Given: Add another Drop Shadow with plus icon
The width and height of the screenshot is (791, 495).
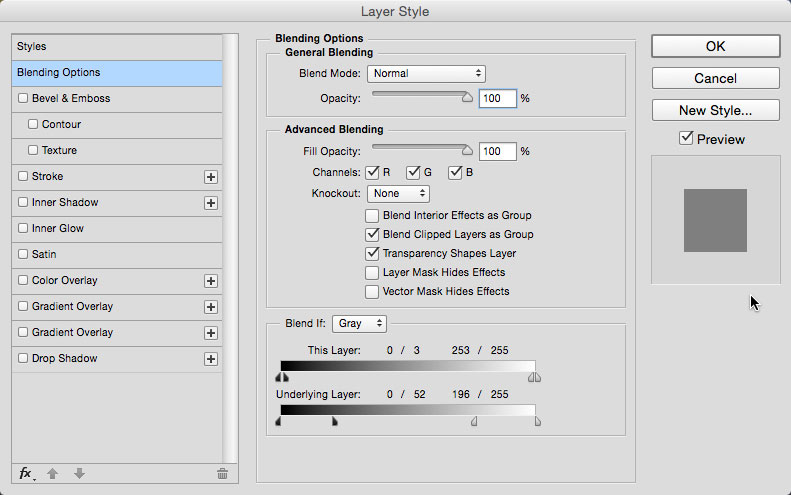Looking at the screenshot, I should (x=211, y=359).
